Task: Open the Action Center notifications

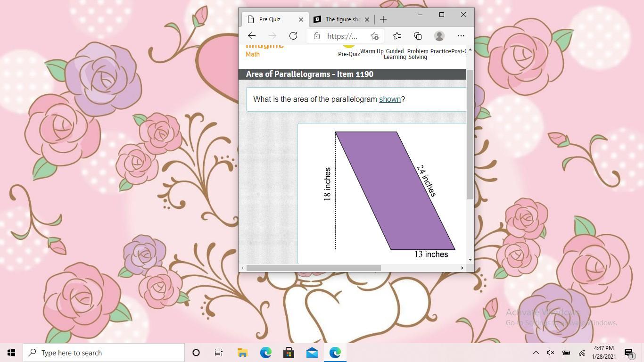Action: (629, 353)
